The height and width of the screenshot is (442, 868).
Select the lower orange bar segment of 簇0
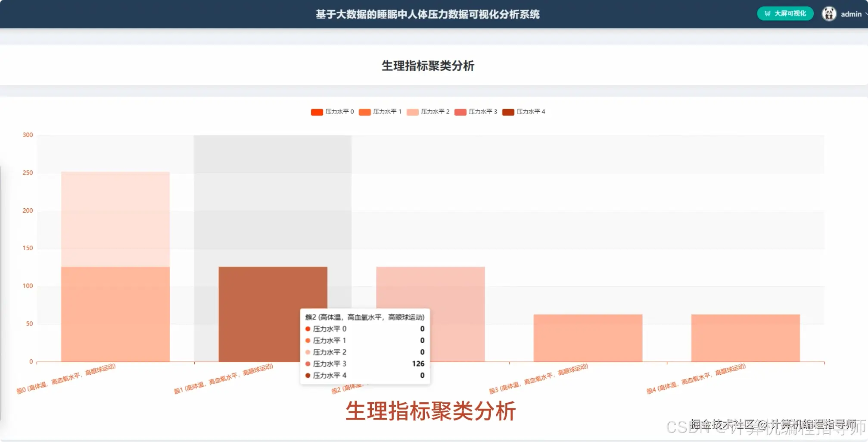tap(115, 314)
